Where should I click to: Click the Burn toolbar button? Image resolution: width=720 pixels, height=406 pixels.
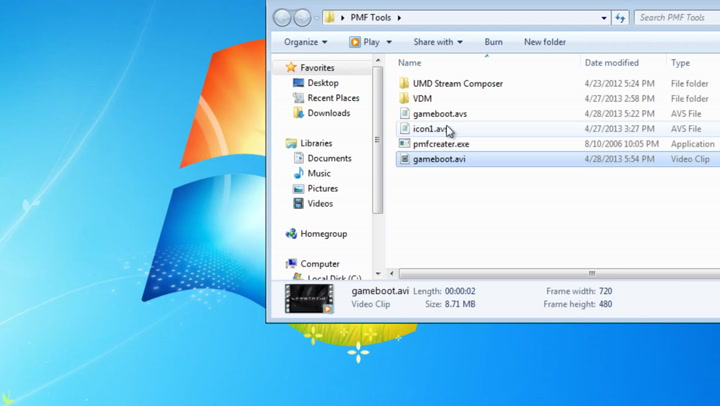click(x=493, y=42)
